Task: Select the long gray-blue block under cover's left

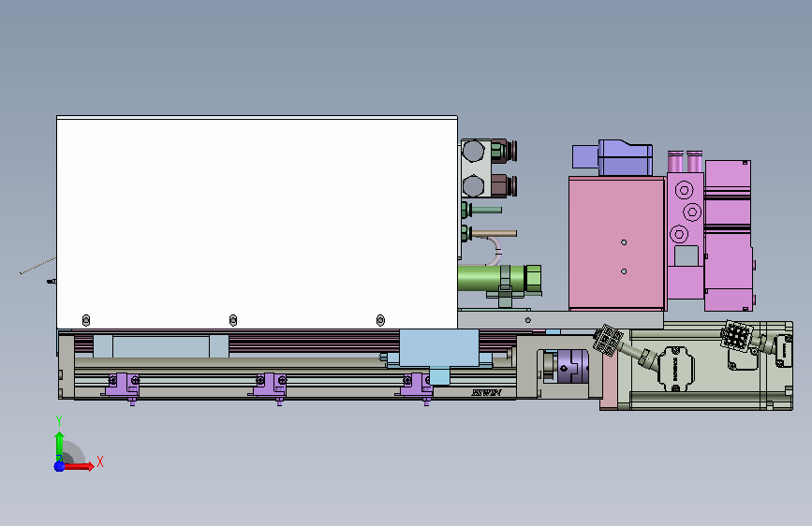Action: [x=160, y=346]
